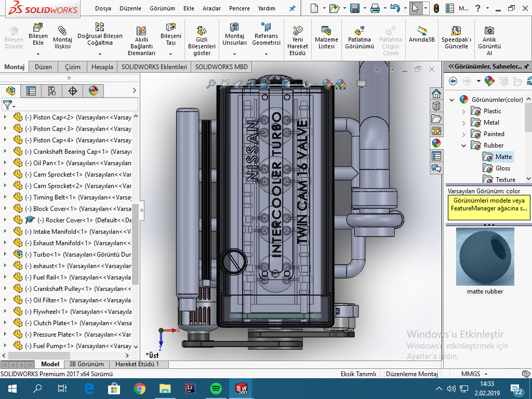Choose the Bileşeni Taşı (Move Component) tool
Image resolution: width=532 pixels, height=399 pixels.
pos(170,27)
